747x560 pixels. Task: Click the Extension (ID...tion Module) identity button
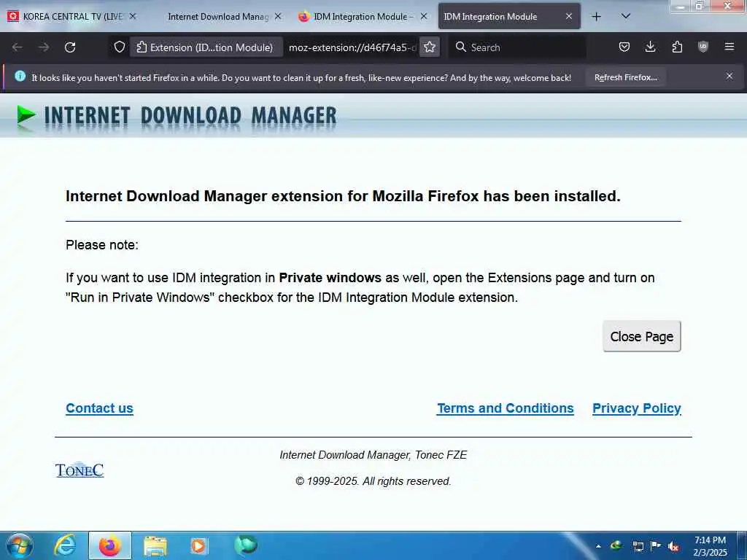point(206,47)
